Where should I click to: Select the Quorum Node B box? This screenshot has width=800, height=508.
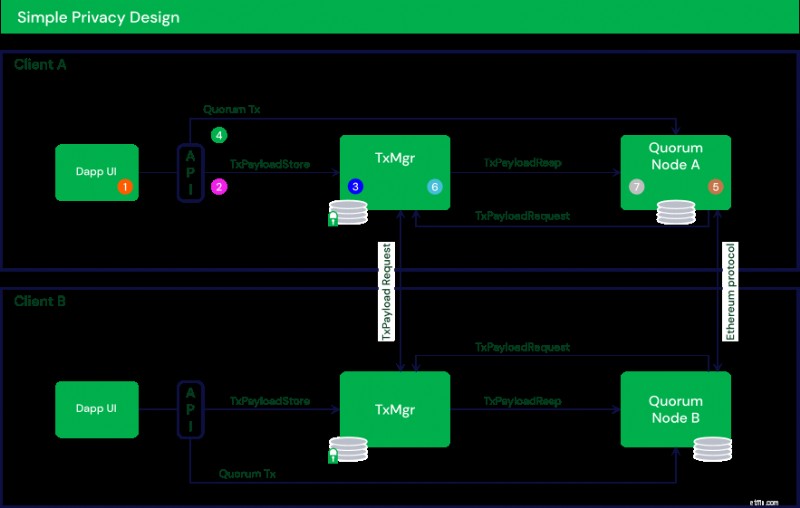click(x=676, y=409)
